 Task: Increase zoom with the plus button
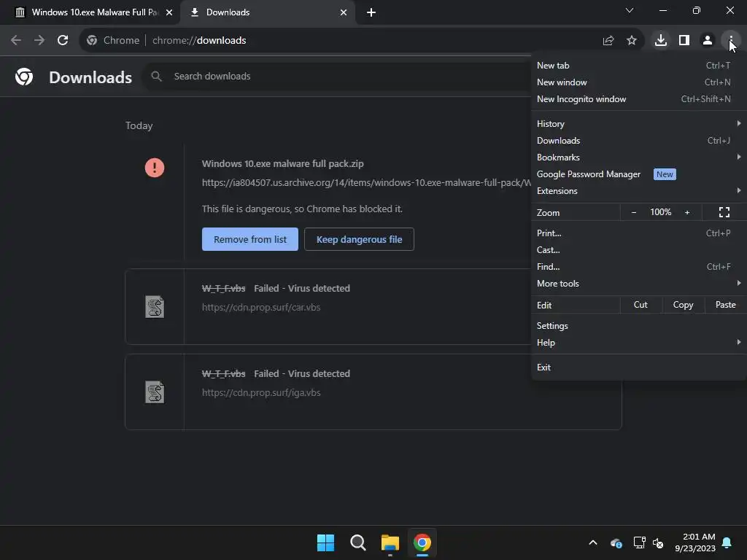687,212
